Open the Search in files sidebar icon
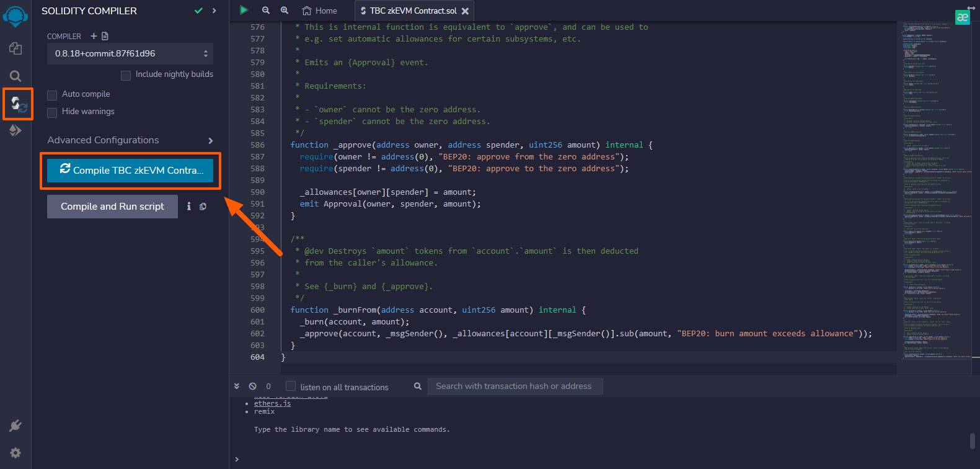This screenshot has width=980, height=469. pyautogui.click(x=15, y=76)
